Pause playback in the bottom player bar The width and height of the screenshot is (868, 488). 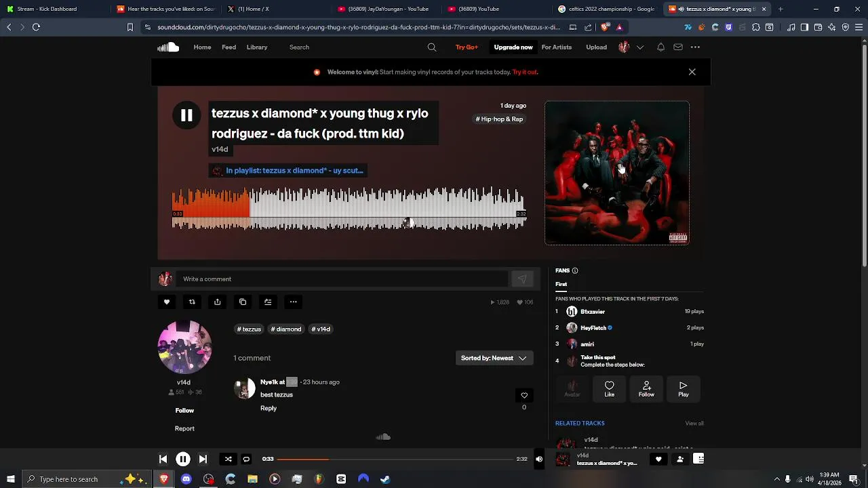click(182, 459)
